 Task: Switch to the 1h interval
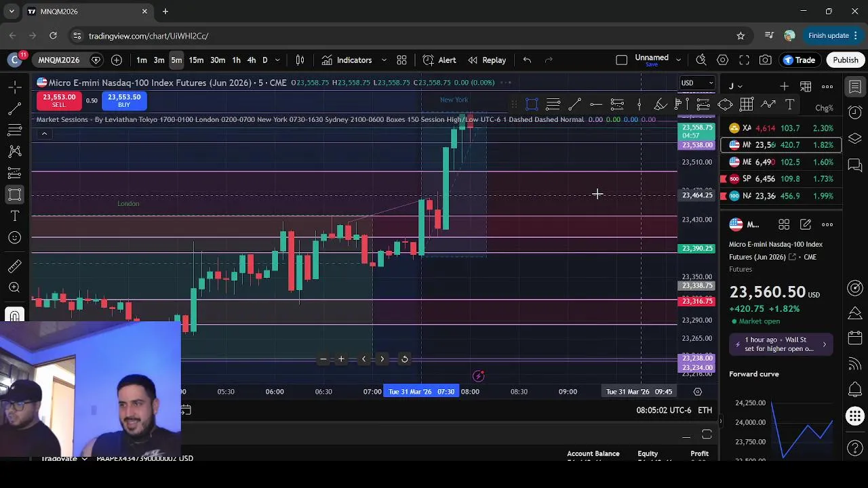(236, 60)
